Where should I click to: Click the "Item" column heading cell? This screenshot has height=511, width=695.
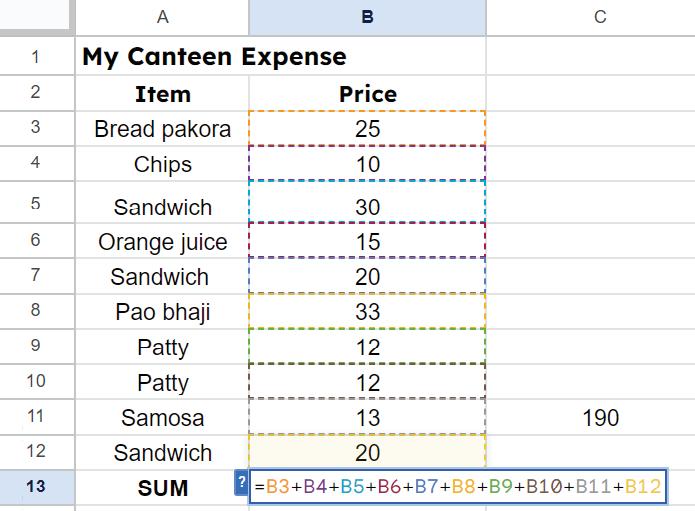coord(162,94)
